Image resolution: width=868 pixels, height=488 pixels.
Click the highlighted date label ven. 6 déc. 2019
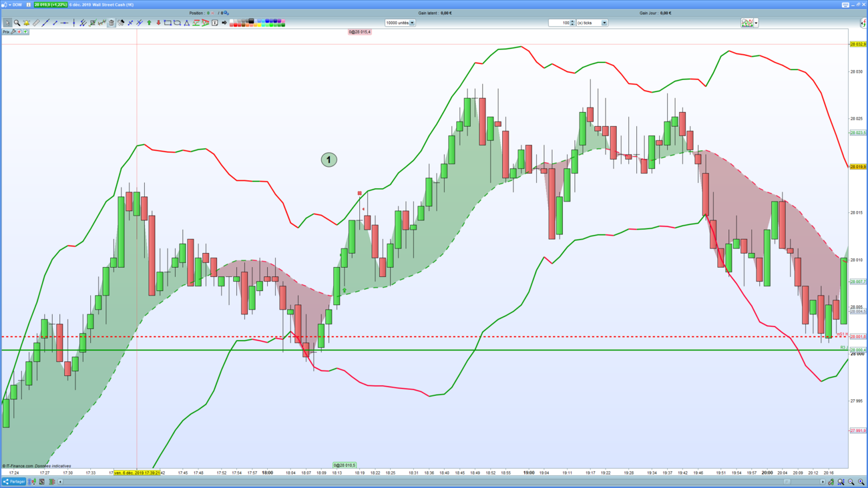click(137, 473)
